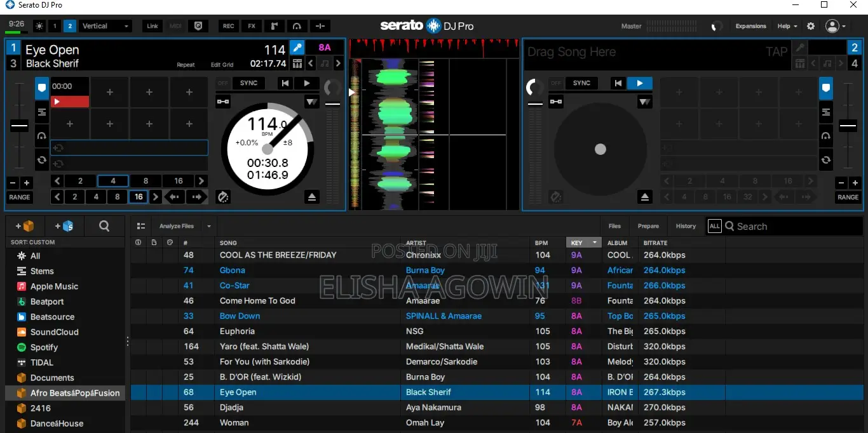This screenshot has width=868, height=433.
Task: Open the Vertical display mode dropdown
Action: (x=105, y=26)
